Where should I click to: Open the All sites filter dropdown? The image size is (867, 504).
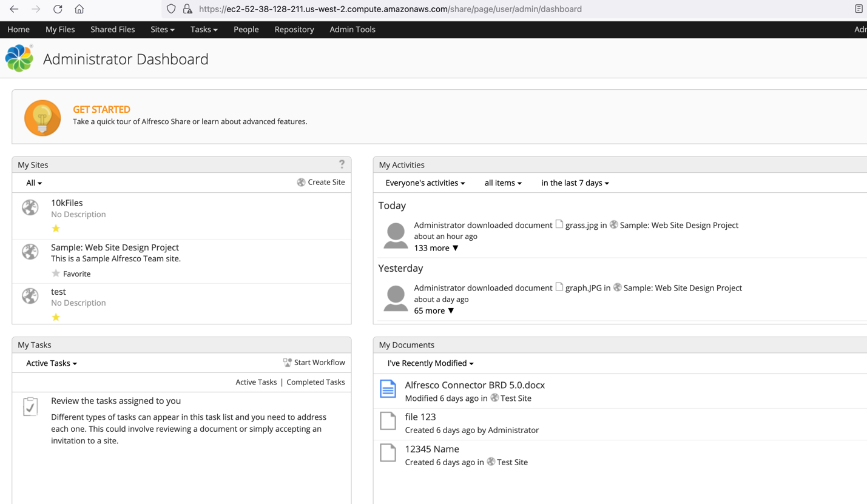pyautogui.click(x=34, y=183)
